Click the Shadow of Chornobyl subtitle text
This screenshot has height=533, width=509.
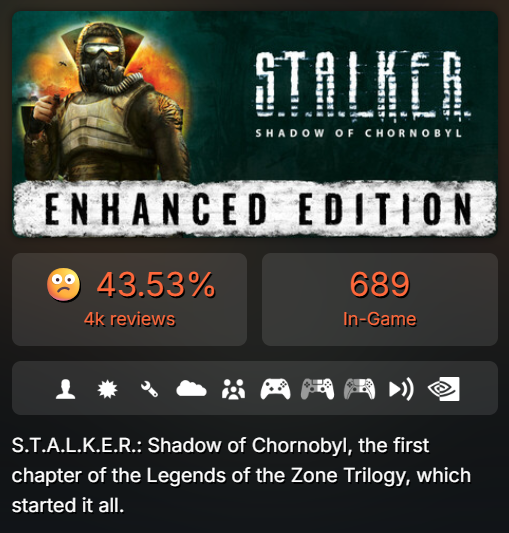click(359, 133)
